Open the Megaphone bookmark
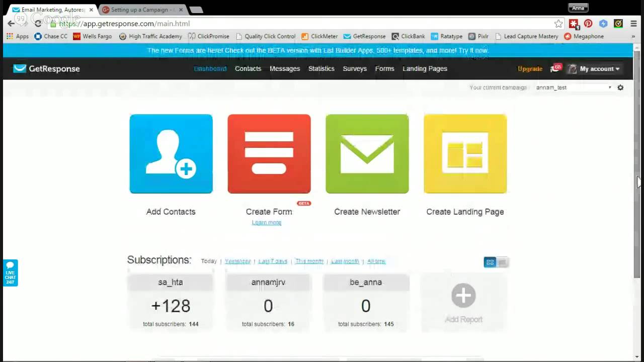This screenshot has width=644, height=362. [x=584, y=36]
